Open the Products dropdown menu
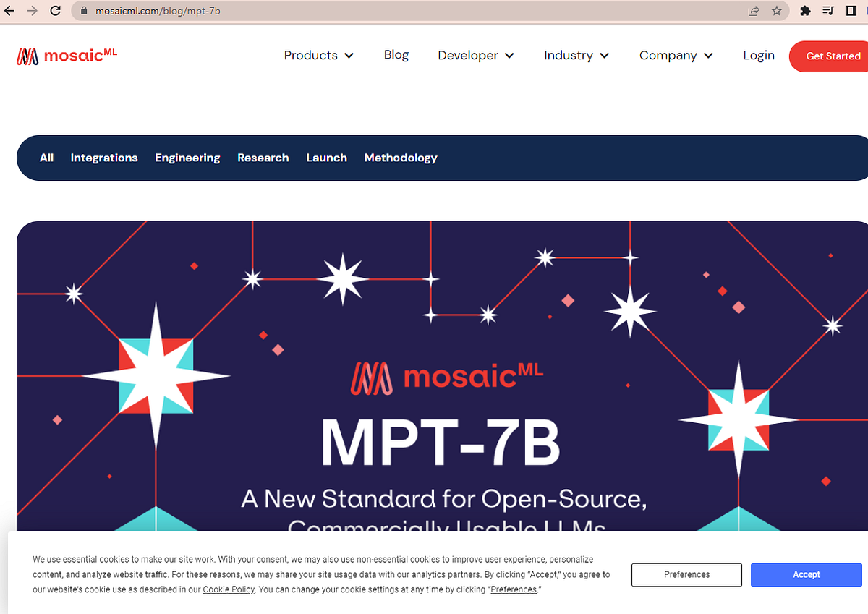Image resolution: width=868 pixels, height=614 pixels. [318, 55]
